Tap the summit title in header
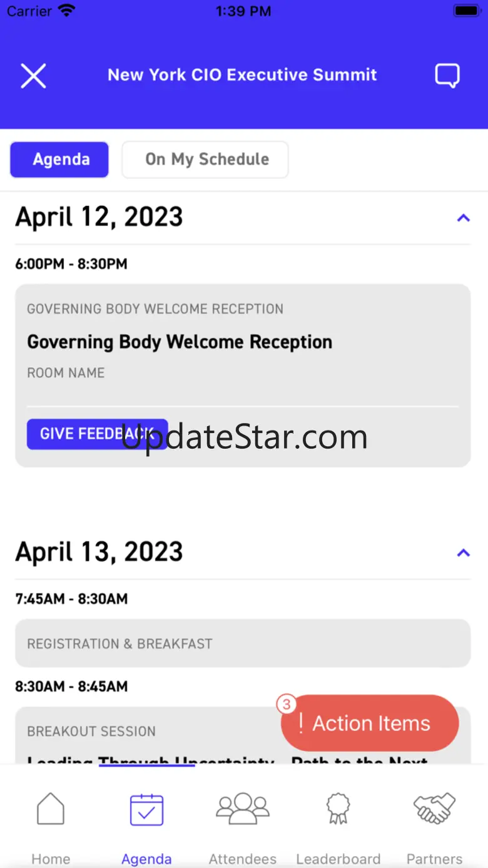The height and width of the screenshot is (868, 488). click(242, 75)
